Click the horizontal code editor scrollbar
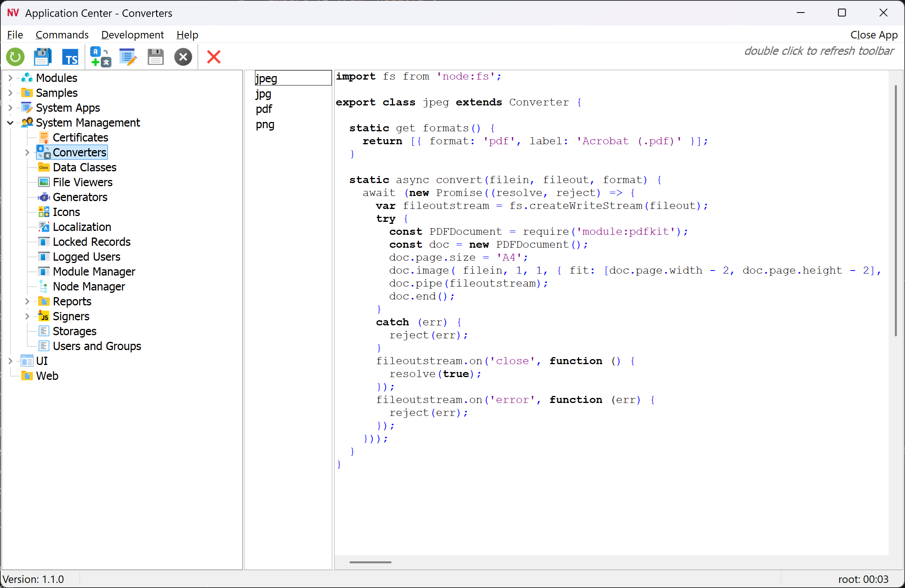Viewport: 905px width, 588px height. [x=370, y=562]
